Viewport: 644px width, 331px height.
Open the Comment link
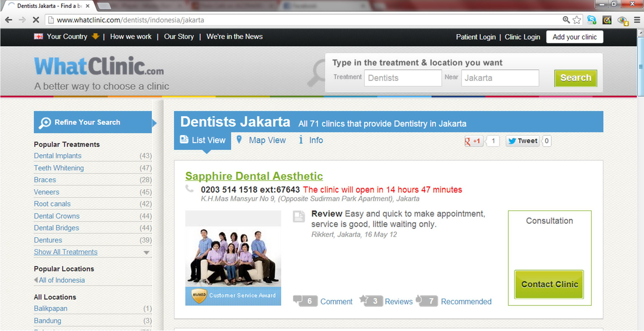336,301
